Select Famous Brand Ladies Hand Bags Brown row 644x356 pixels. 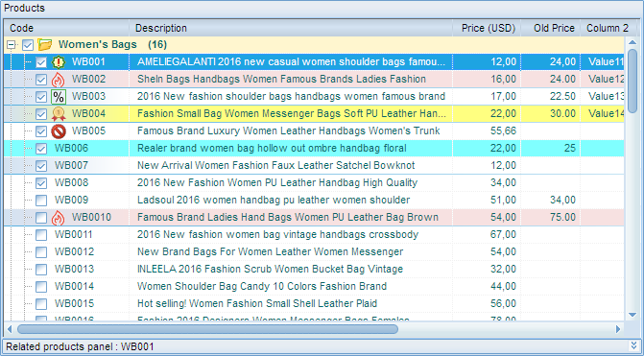314,217
